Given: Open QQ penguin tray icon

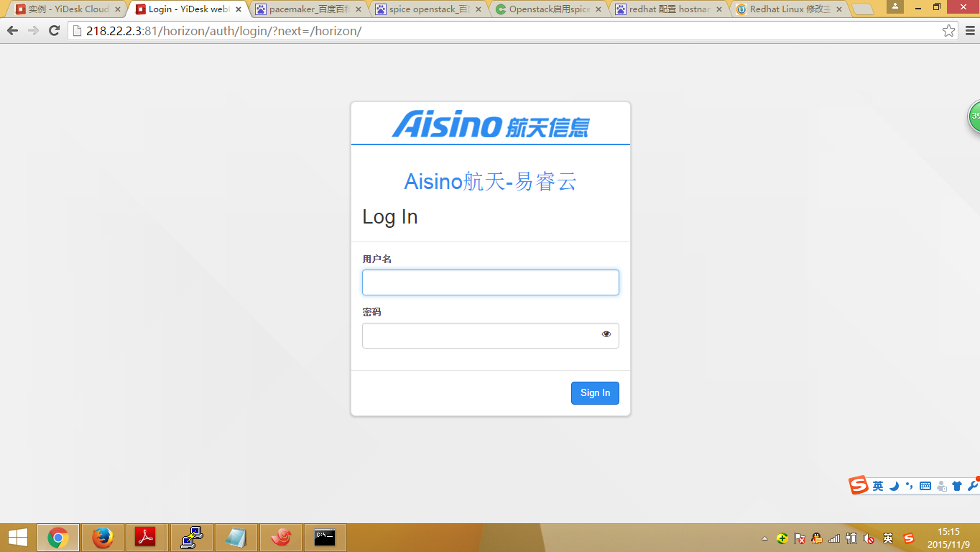Looking at the screenshot, I should tap(816, 538).
